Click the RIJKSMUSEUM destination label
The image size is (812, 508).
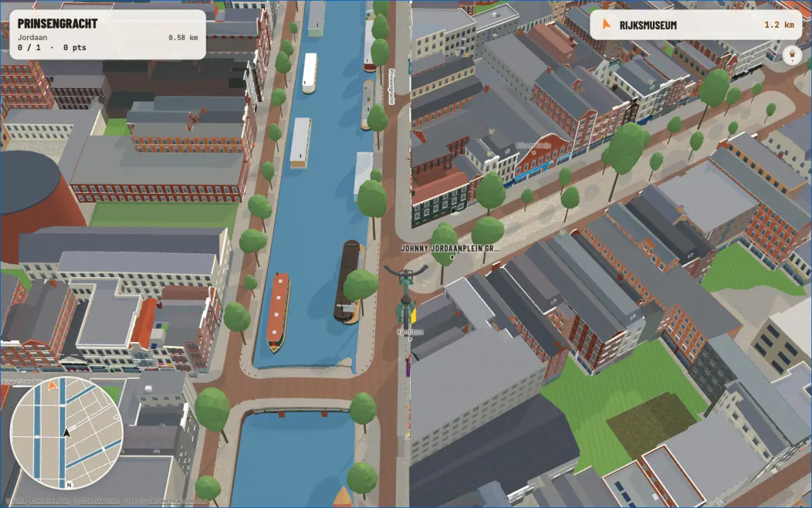click(648, 26)
